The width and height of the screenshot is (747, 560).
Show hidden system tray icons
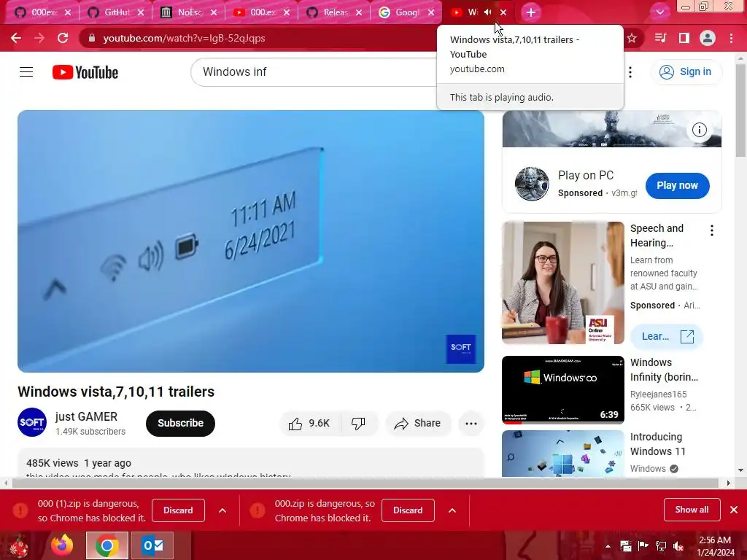pyautogui.click(x=608, y=546)
